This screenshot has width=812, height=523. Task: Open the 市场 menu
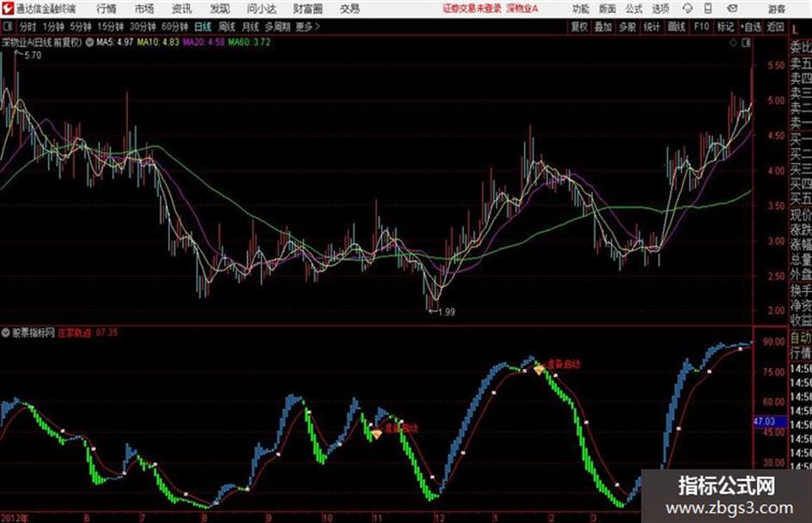point(144,9)
